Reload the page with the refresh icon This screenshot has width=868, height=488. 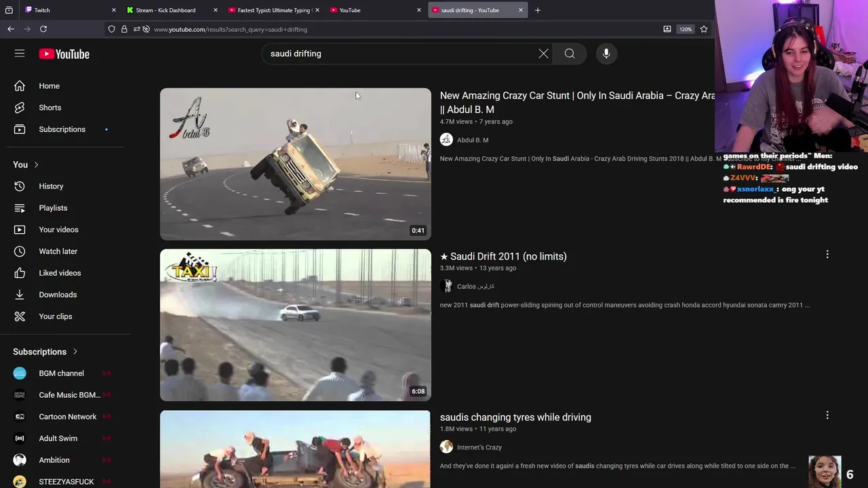pos(43,29)
